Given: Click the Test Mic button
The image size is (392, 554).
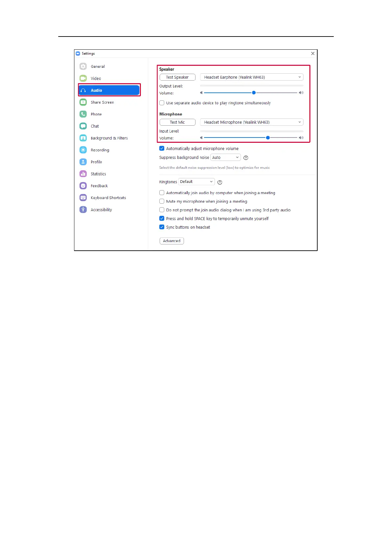Looking at the screenshot, I should click(177, 122).
